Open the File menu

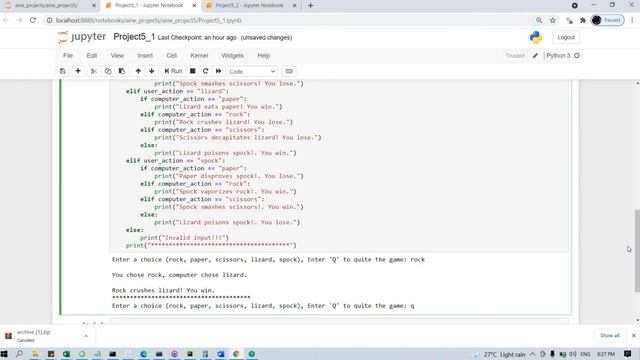68,56
